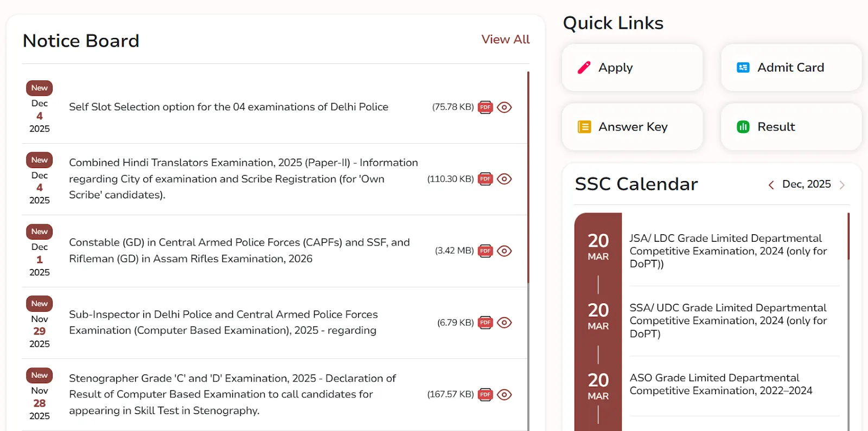Click the pencil icon beside Apply
Viewport: 868px width, 431px height.
(x=584, y=67)
